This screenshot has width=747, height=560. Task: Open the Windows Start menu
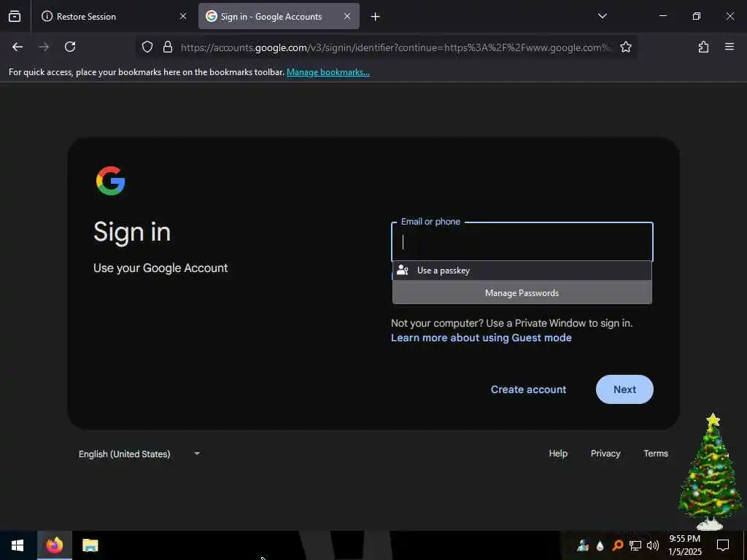click(18, 545)
